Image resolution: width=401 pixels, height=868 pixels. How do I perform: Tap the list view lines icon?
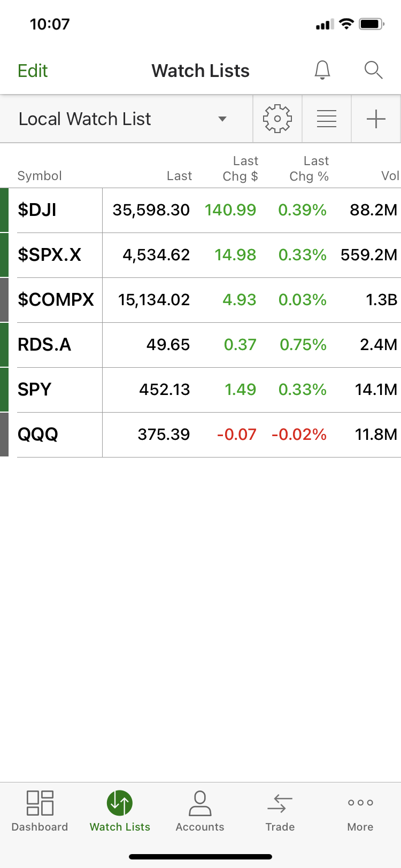coord(326,119)
